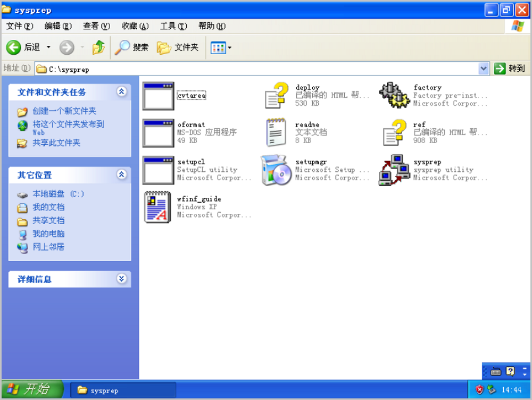Collapse the 文件和文件夹任务 panel
Viewport: 532px width, 400px height.
pos(122,92)
